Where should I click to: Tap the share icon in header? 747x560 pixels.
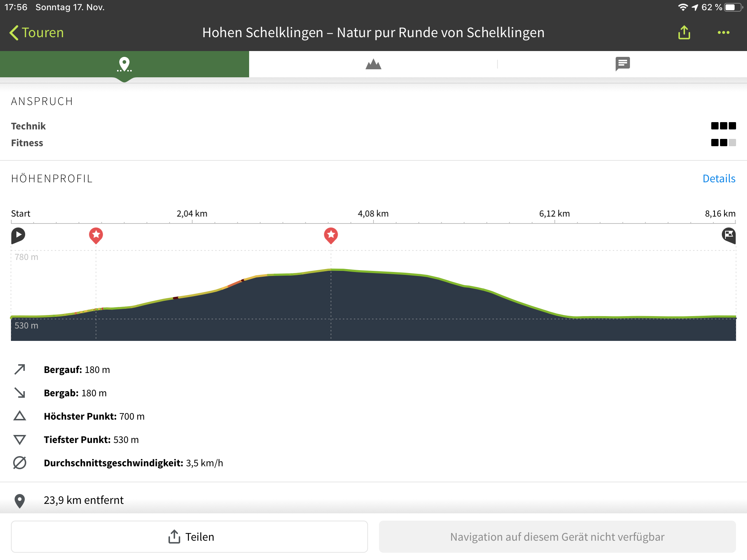click(684, 32)
